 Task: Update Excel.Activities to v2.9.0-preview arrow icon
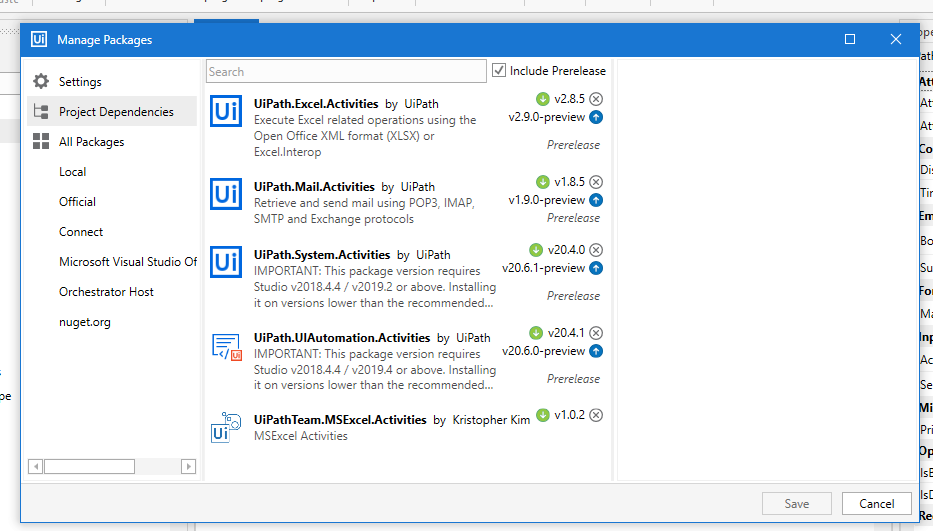pos(596,117)
